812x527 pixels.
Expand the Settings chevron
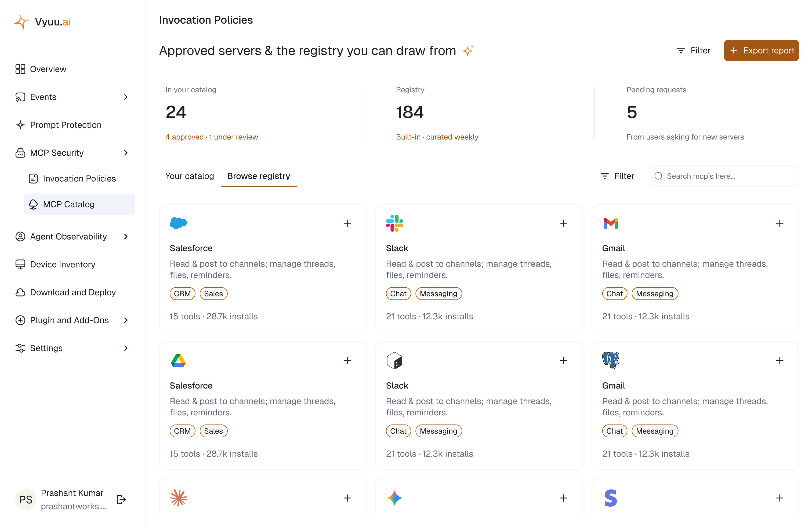coord(126,348)
